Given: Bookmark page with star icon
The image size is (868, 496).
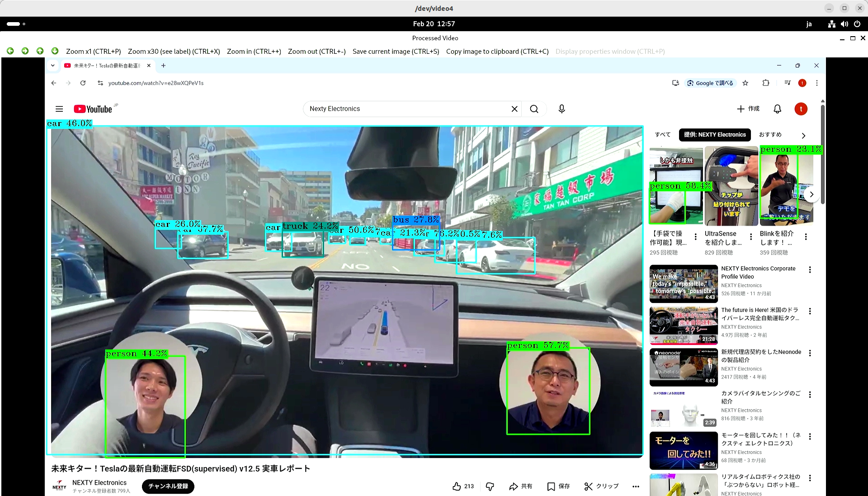Looking at the screenshot, I should pyautogui.click(x=745, y=83).
